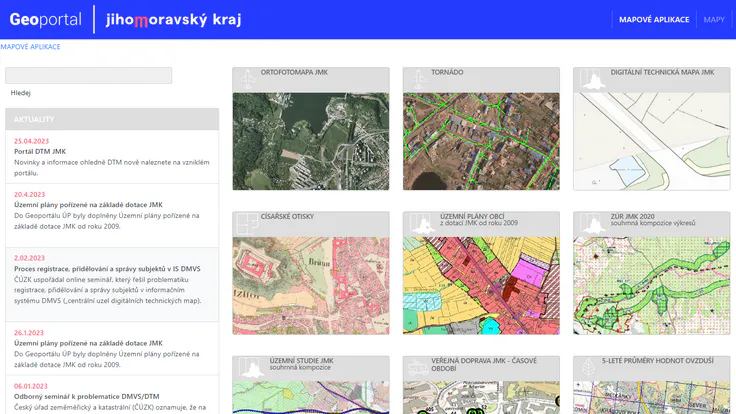The width and height of the screenshot is (736, 414).
Task: Open the Geoportal Jihomoravský kraj logo
Action: click(125, 20)
